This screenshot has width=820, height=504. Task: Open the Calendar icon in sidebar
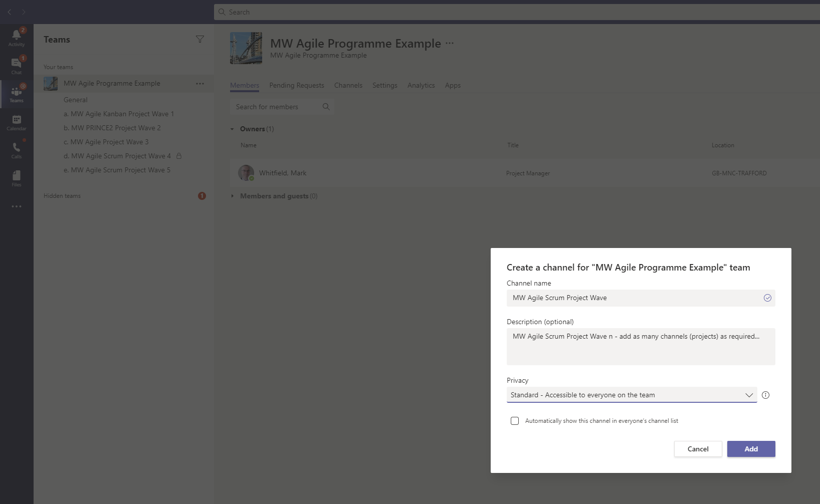(x=16, y=121)
